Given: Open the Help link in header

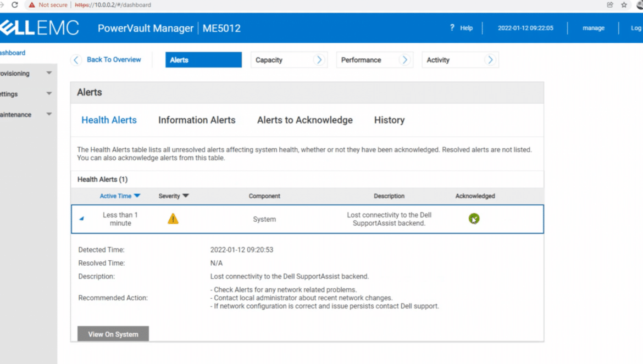Looking at the screenshot, I should click(x=466, y=28).
